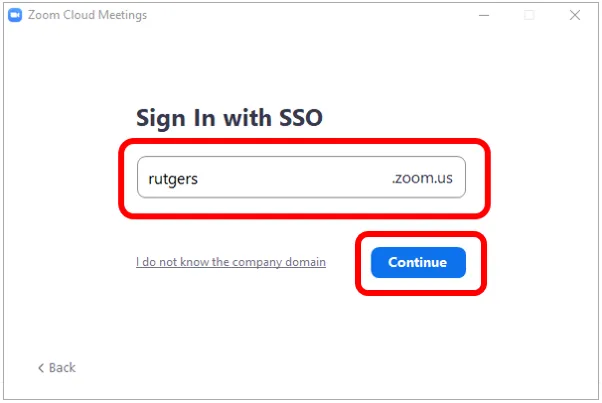Click the 'Sign In with SSO' heading
This screenshot has height=403, width=602.
point(229,118)
